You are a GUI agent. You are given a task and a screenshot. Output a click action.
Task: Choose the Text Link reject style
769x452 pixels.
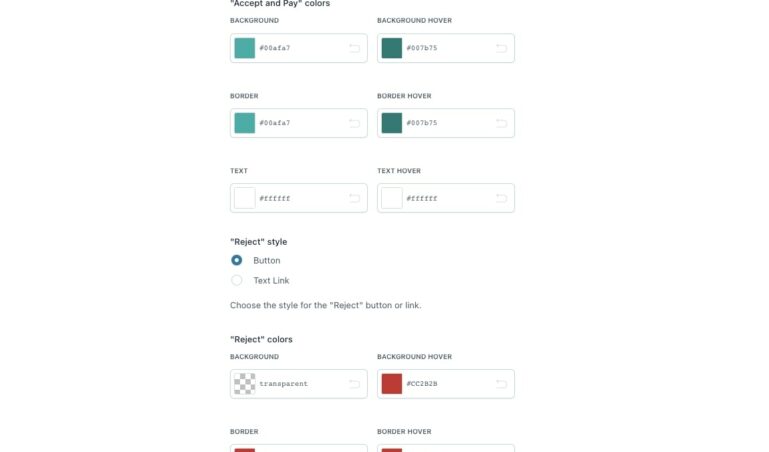237,280
